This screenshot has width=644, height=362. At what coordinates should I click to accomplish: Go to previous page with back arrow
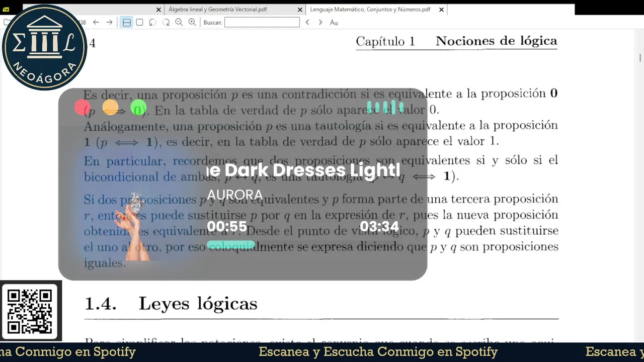[x=96, y=22]
